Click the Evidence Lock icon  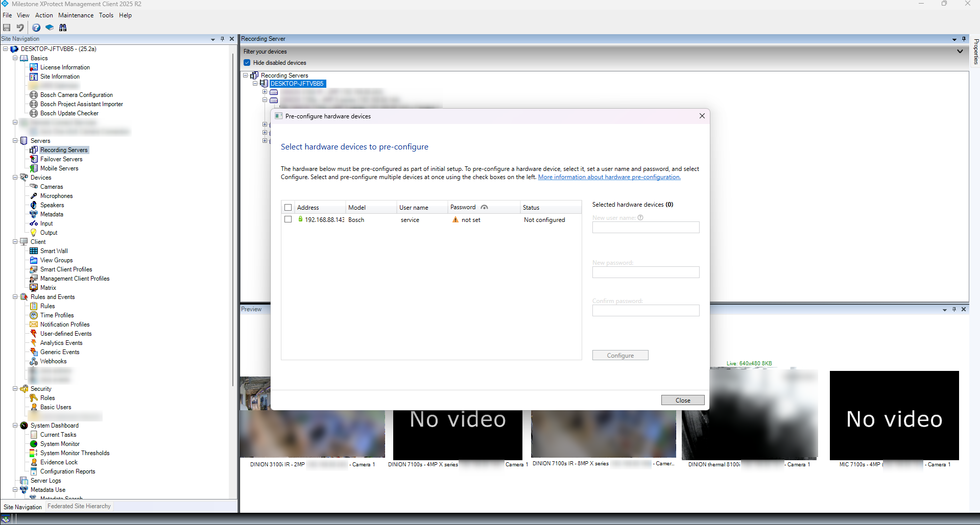(x=34, y=462)
